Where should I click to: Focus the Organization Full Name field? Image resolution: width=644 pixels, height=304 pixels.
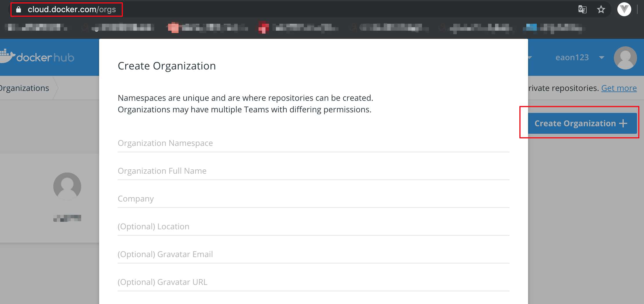click(x=313, y=171)
